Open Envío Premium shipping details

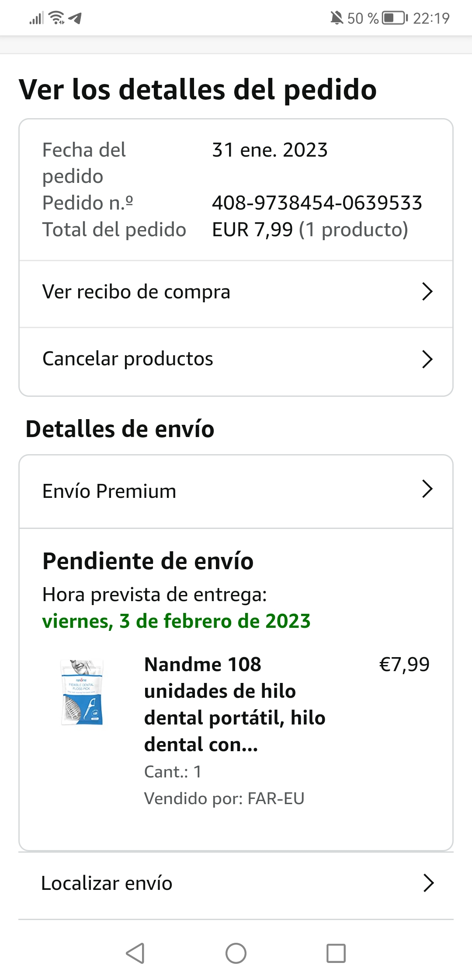tap(109, 491)
